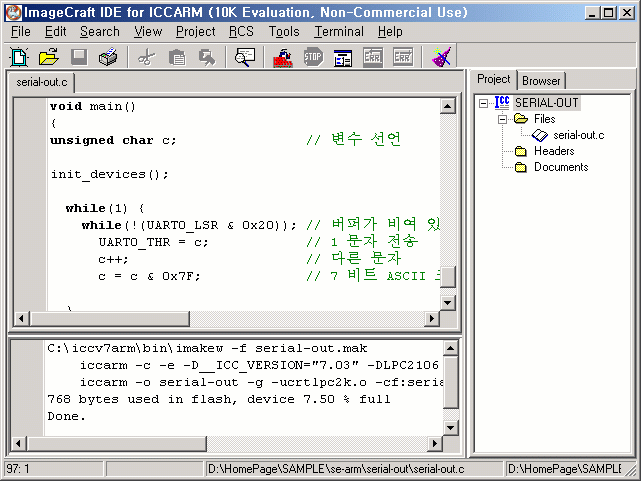This screenshot has height=481, width=641.
Task: Select serial-out.c in the project tree
Action: pyautogui.click(x=578, y=135)
